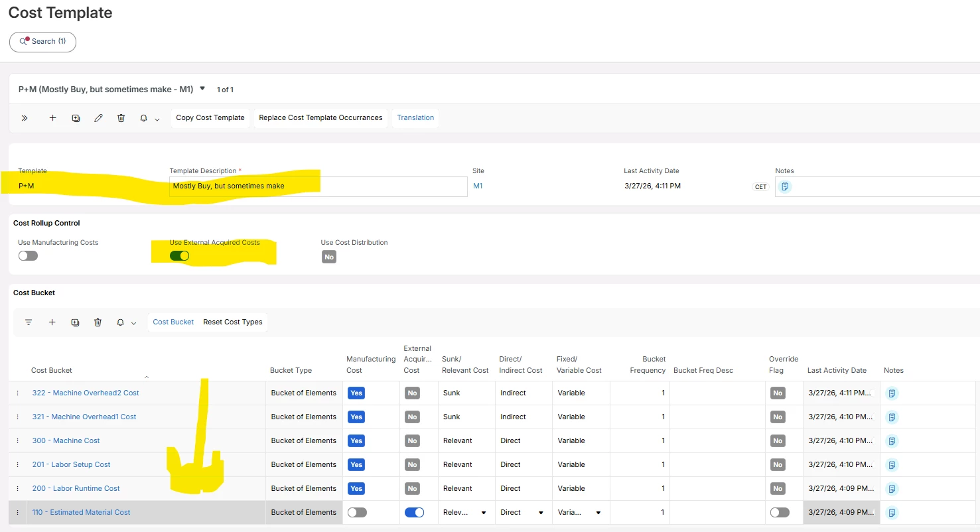The height and width of the screenshot is (532, 980).
Task: Toggle Override Flag for Estimated Material Cost row
Action: click(780, 513)
